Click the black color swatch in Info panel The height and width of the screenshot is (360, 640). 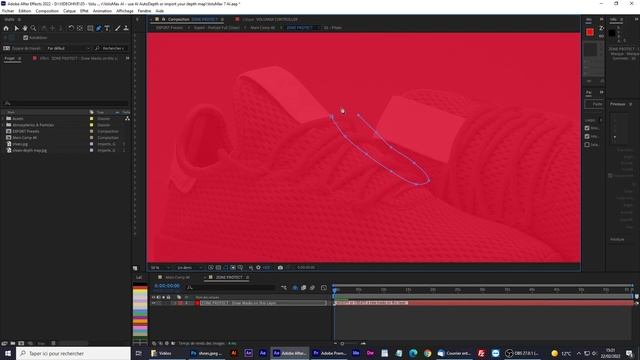pyautogui.click(x=612, y=33)
